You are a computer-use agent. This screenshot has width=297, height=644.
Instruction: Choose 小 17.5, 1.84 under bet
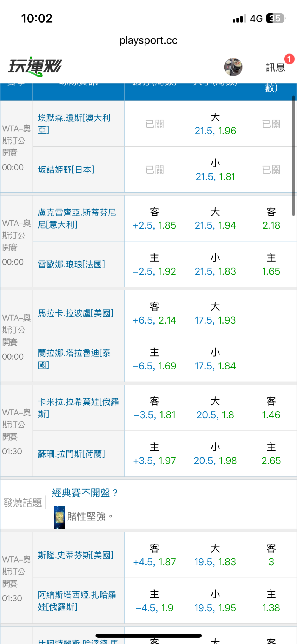(215, 359)
